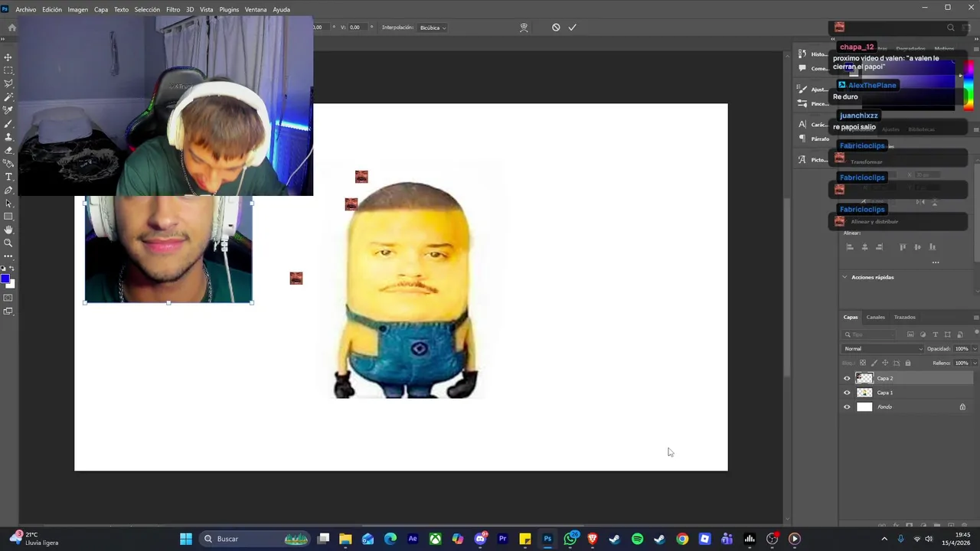Click the foreground blue color swatch
This screenshot has width=980, height=551.
point(5,279)
